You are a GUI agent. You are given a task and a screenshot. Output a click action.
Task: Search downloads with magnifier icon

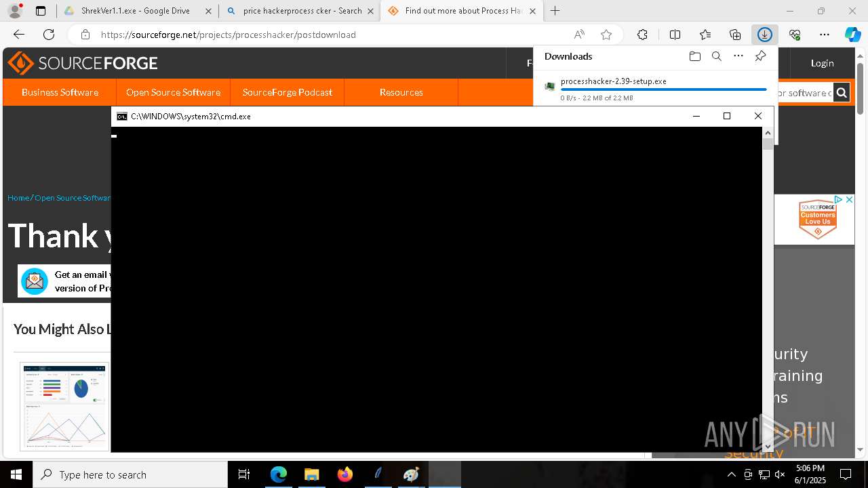[x=716, y=56]
